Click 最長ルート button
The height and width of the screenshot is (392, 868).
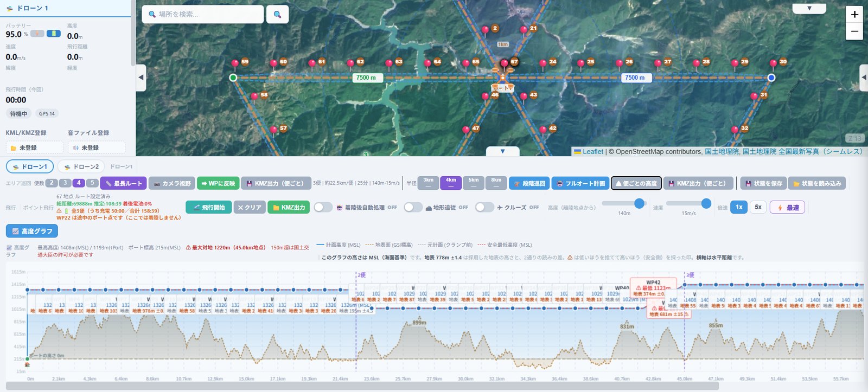click(123, 183)
